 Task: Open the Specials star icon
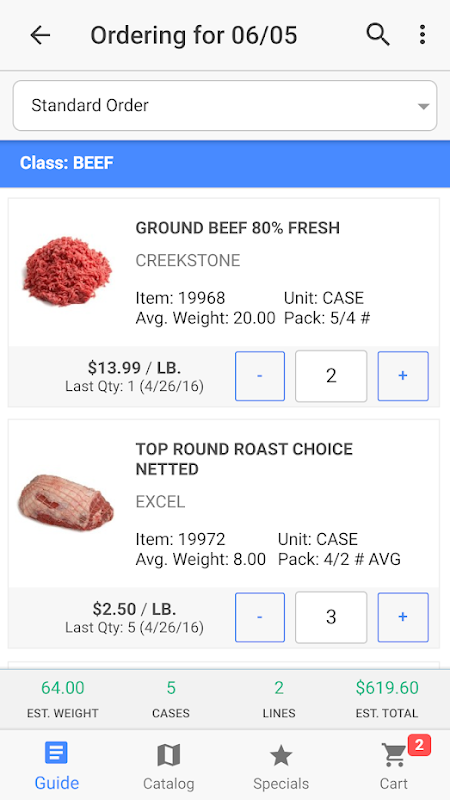(281, 755)
